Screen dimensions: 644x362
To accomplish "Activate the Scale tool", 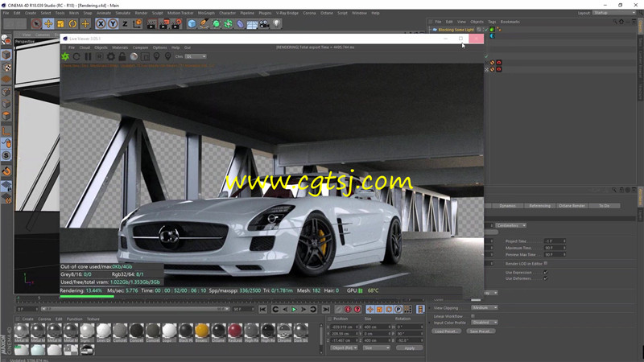I will point(60,24).
